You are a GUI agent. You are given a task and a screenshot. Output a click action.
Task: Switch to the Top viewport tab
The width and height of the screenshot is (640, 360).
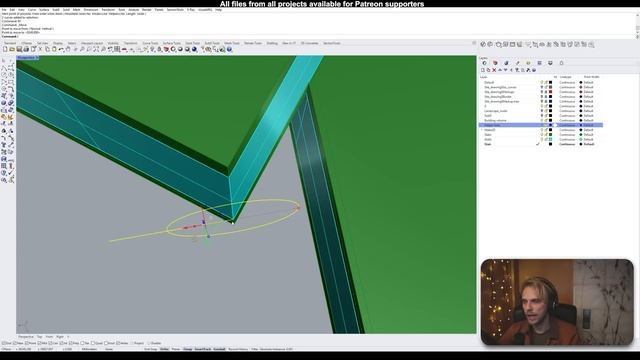pyautogui.click(x=40, y=337)
